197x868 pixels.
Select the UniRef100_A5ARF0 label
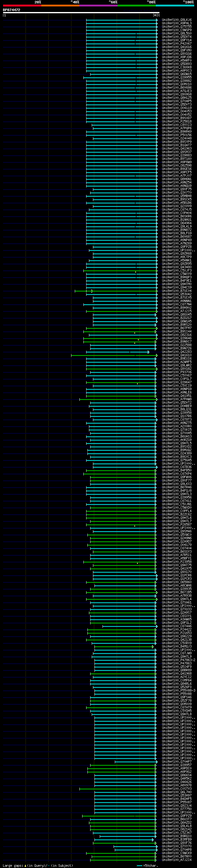coord(177,60)
